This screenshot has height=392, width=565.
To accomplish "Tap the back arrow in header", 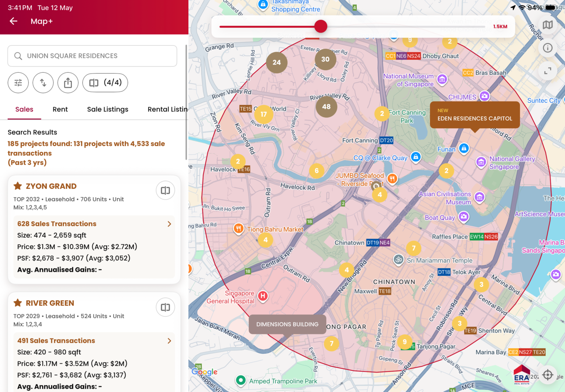I will tap(14, 21).
